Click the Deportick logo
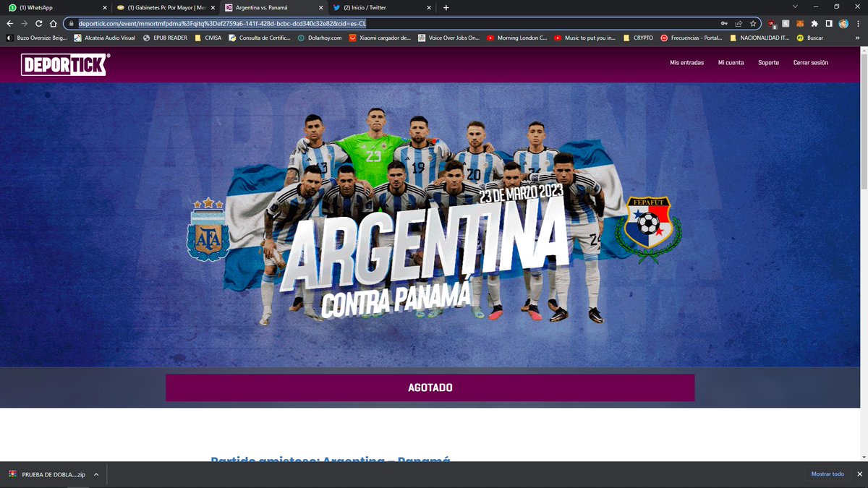The height and width of the screenshot is (488, 868). pyautogui.click(x=65, y=64)
